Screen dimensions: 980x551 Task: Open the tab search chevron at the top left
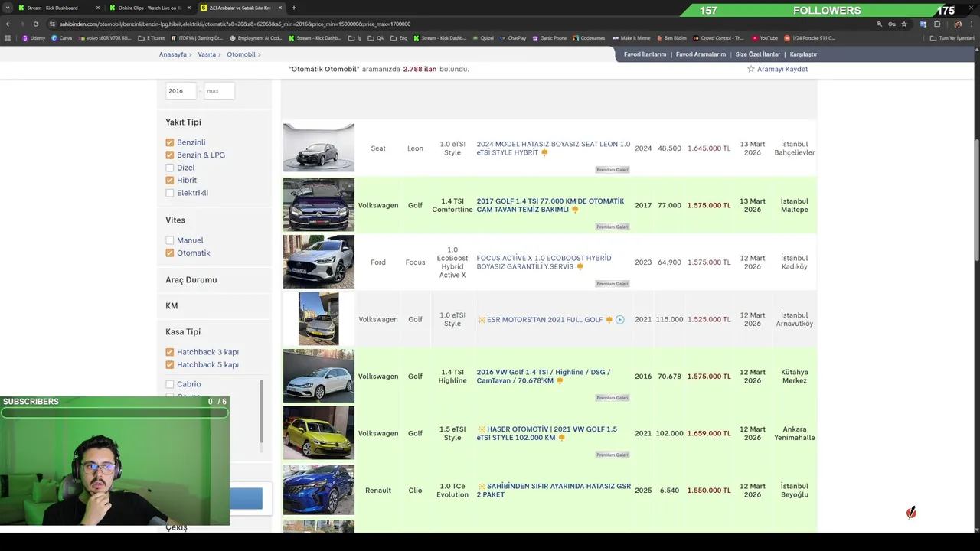pyautogui.click(x=8, y=8)
